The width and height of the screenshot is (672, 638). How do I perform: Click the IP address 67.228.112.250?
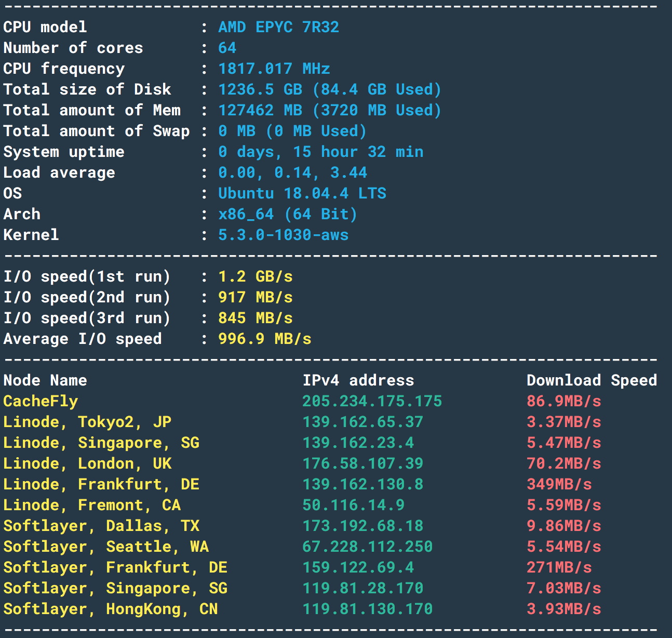[x=367, y=547]
